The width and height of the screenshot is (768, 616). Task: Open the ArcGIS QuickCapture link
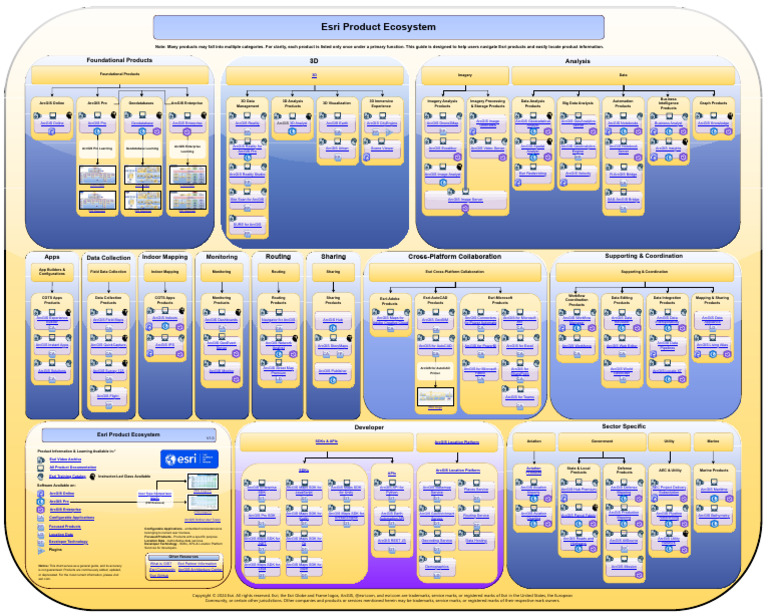(108, 345)
